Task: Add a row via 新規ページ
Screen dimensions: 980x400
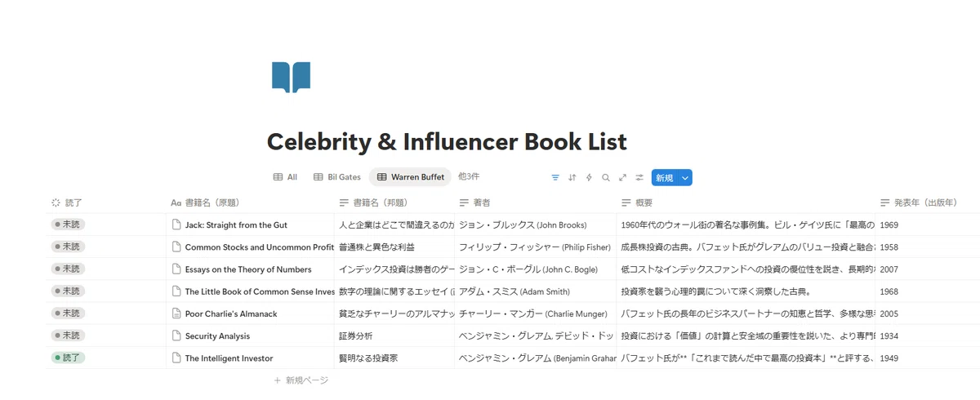Action: (x=301, y=380)
